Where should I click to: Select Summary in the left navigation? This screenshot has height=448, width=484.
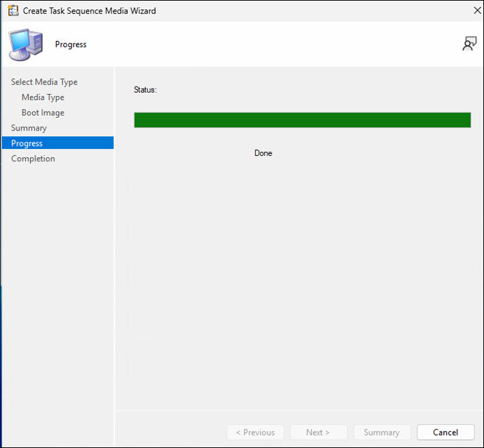[29, 128]
